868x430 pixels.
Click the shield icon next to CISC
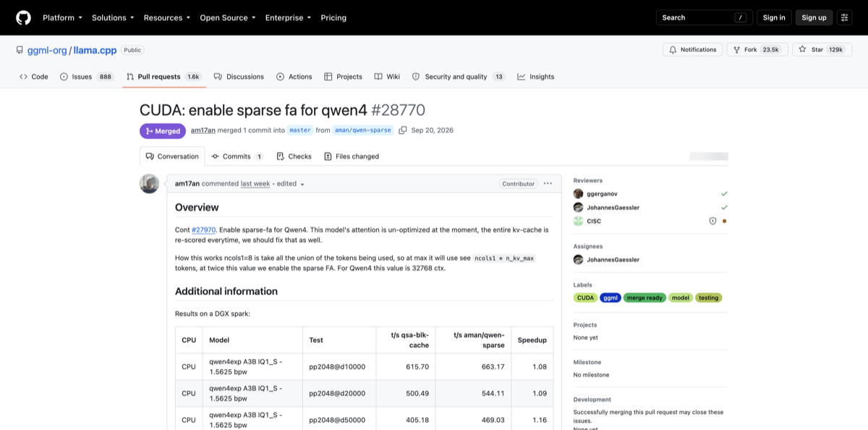[x=712, y=222]
